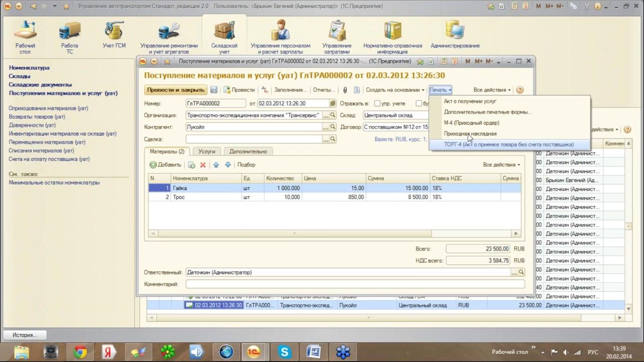Click the Провести button
Image resolution: width=644 pixels, height=362 pixels.
239,90
